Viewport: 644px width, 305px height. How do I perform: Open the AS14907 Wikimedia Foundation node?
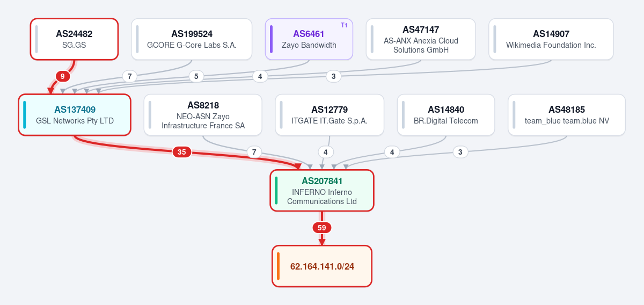point(551,39)
